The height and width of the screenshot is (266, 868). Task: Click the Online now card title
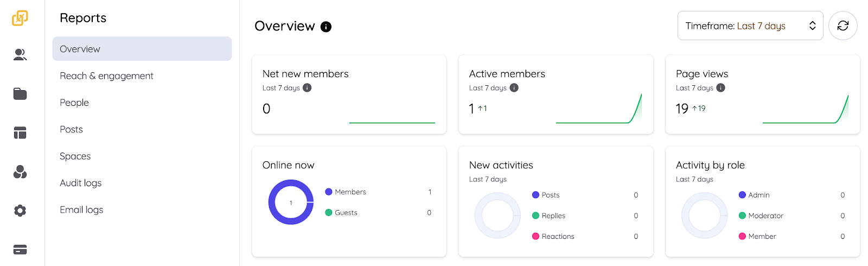(289, 165)
